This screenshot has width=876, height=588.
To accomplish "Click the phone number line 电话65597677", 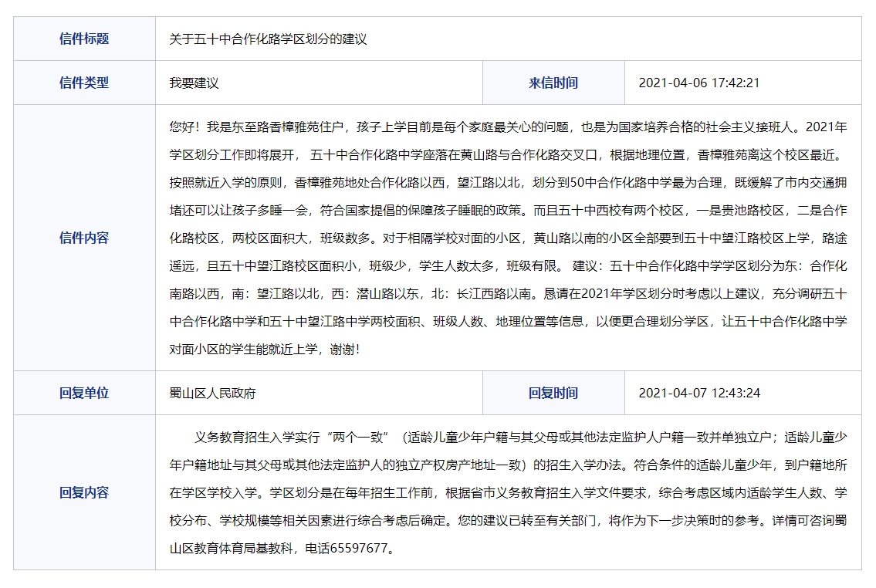I will (350, 549).
